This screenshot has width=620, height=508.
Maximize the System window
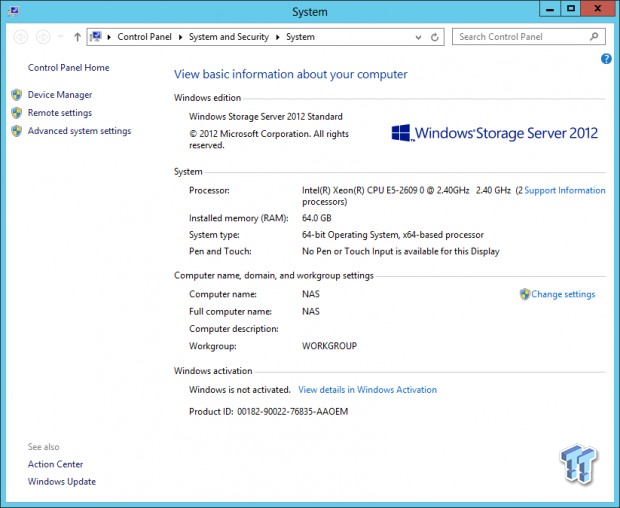(571, 9)
